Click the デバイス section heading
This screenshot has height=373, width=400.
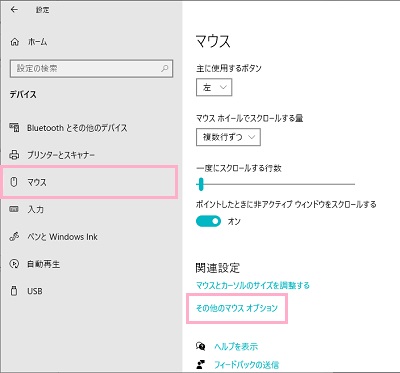pyautogui.click(x=23, y=95)
